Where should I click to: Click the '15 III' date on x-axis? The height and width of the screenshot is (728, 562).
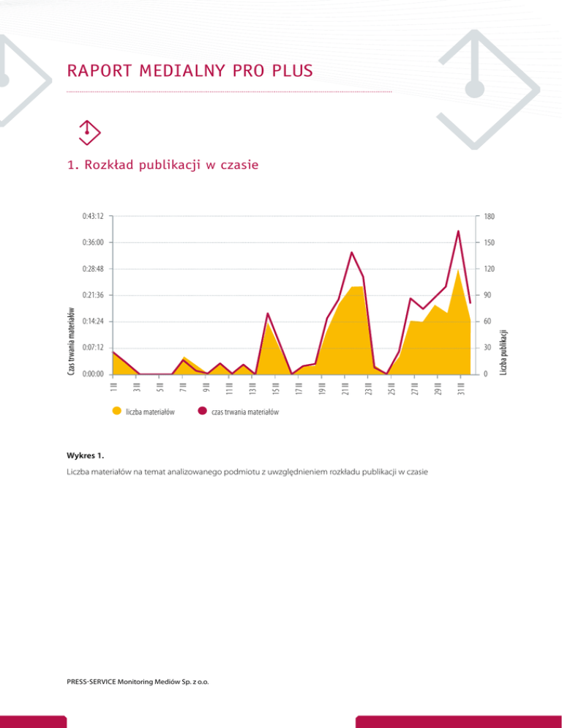[275, 386]
